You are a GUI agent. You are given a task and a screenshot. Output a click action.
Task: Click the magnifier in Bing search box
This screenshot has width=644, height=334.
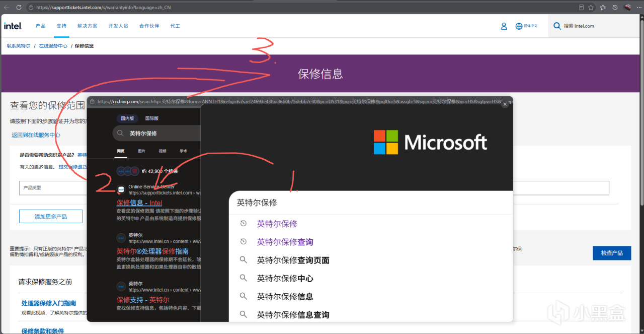pyautogui.click(x=120, y=133)
